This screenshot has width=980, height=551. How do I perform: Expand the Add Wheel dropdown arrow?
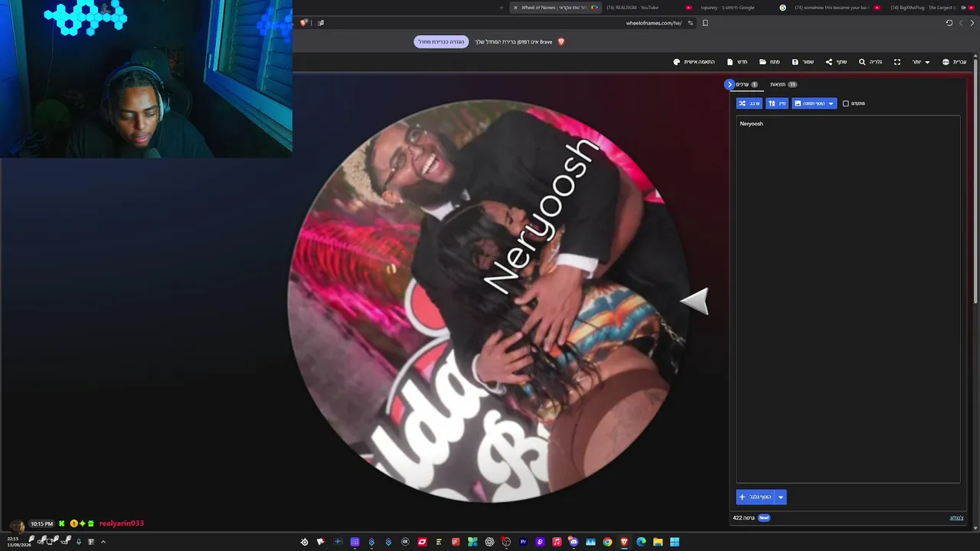tap(781, 497)
